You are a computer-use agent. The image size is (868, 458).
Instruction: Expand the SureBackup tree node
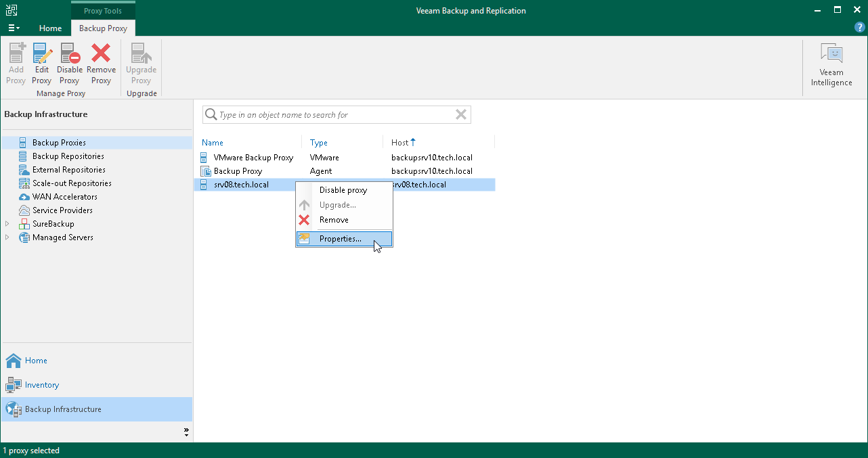(x=7, y=224)
